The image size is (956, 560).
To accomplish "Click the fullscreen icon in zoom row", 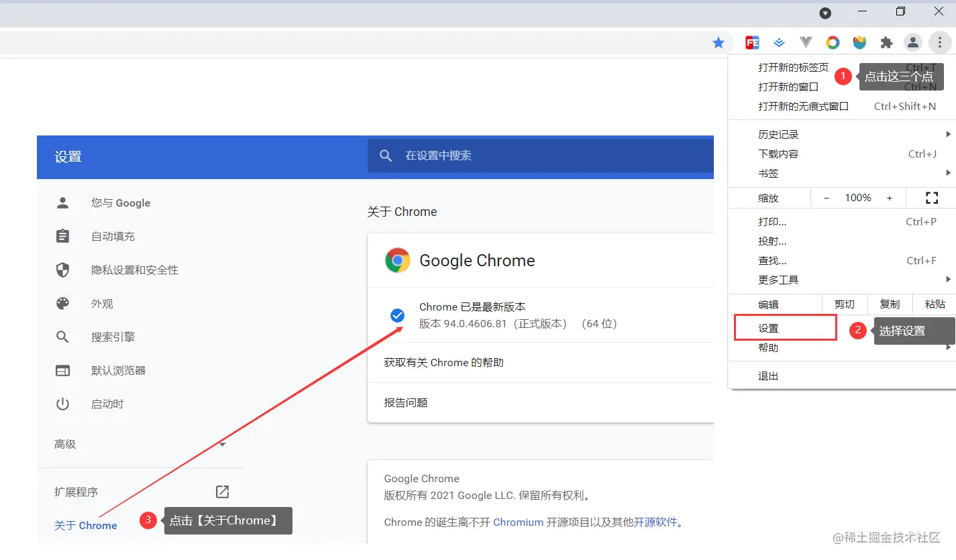I will [x=931, y=198].
